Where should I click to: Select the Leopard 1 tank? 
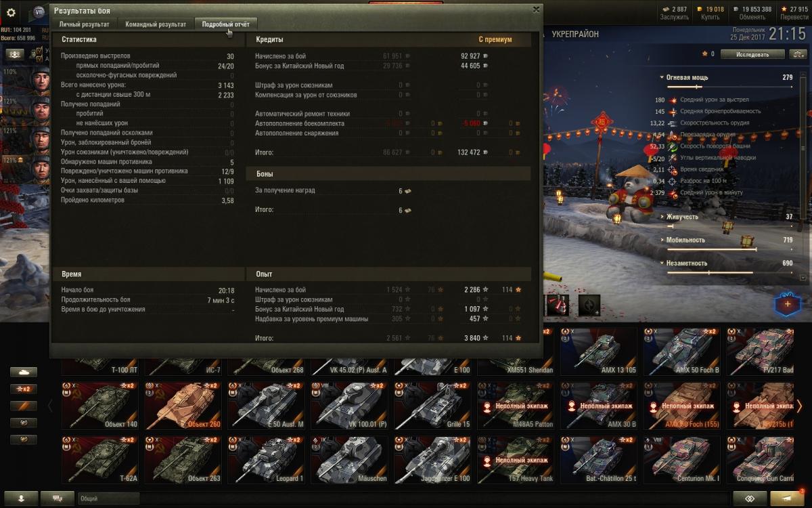coord(267,459)
